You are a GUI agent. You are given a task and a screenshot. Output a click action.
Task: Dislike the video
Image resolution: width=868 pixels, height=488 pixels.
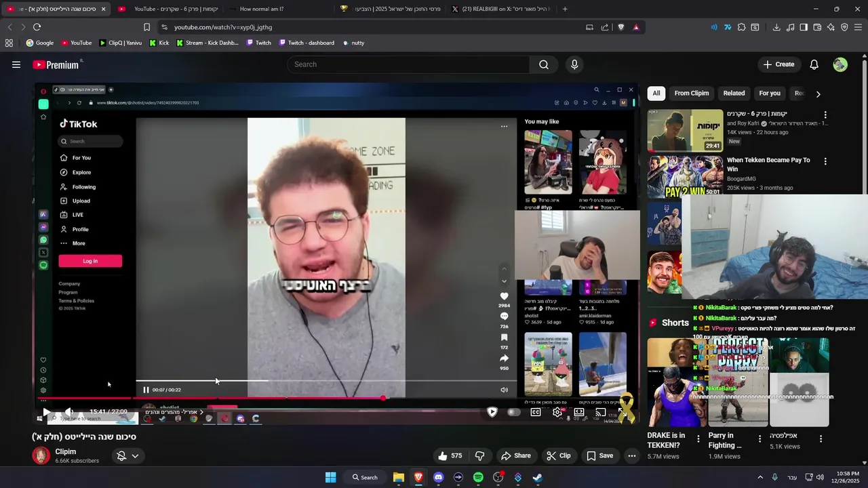pos(479,455)
